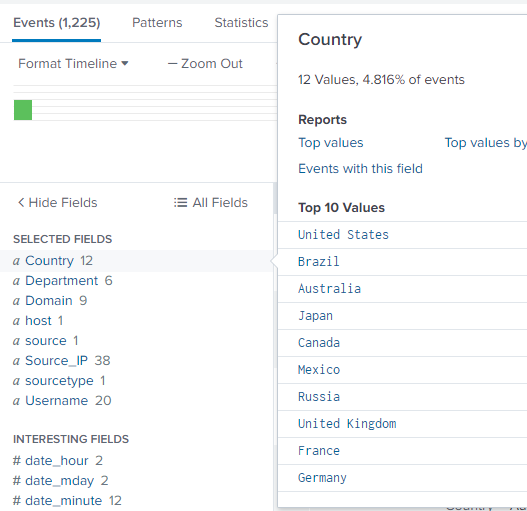This screenshot has height=511, width=527.
Task: Click the 'Top 10 Values' heading
Action: 341,208
